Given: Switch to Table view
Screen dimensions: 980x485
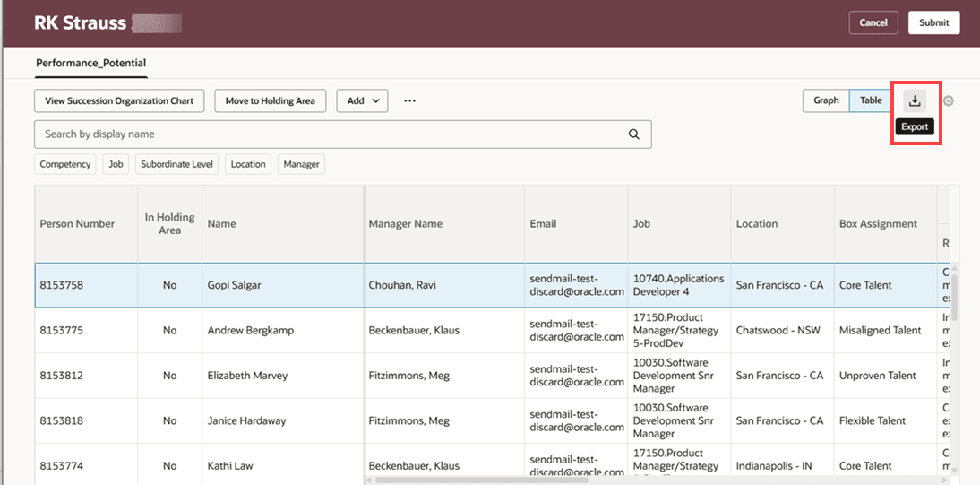Looking at the screenshot, I should coord(871,100).
